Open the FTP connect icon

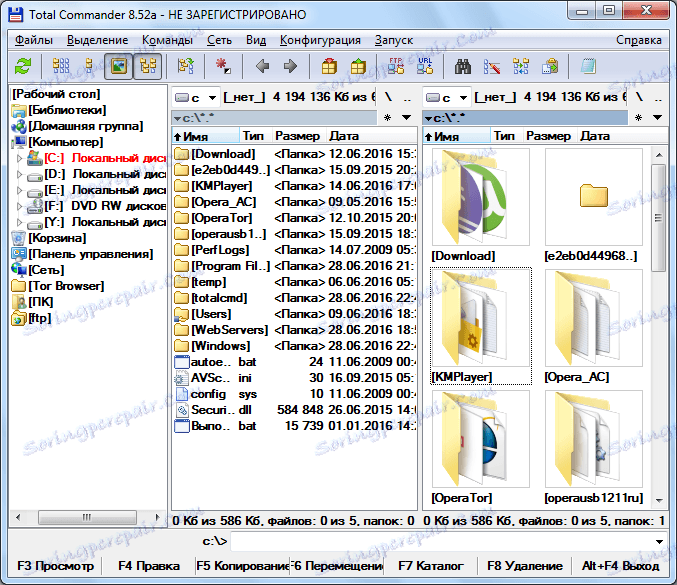396,66
